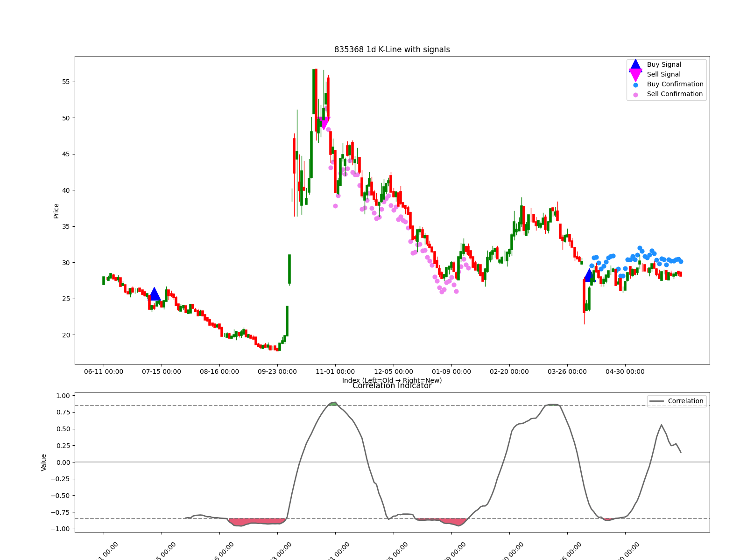Click the blue Buy Signal triangle near 03-26

(589, 275)
